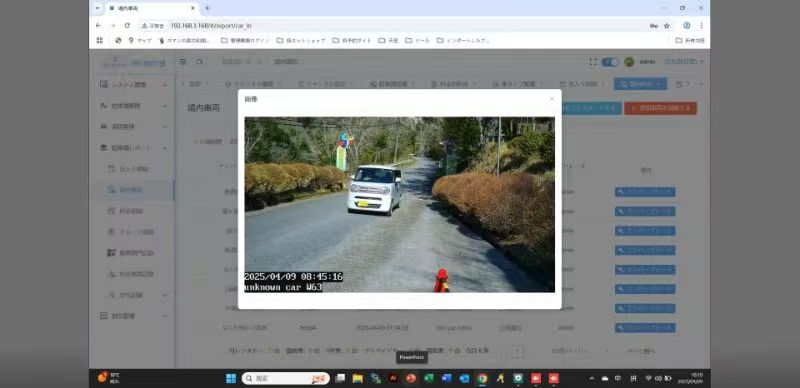Click the vehicle camera snapshot image
This screenshot has width=800, height=388.
point(399,205)
